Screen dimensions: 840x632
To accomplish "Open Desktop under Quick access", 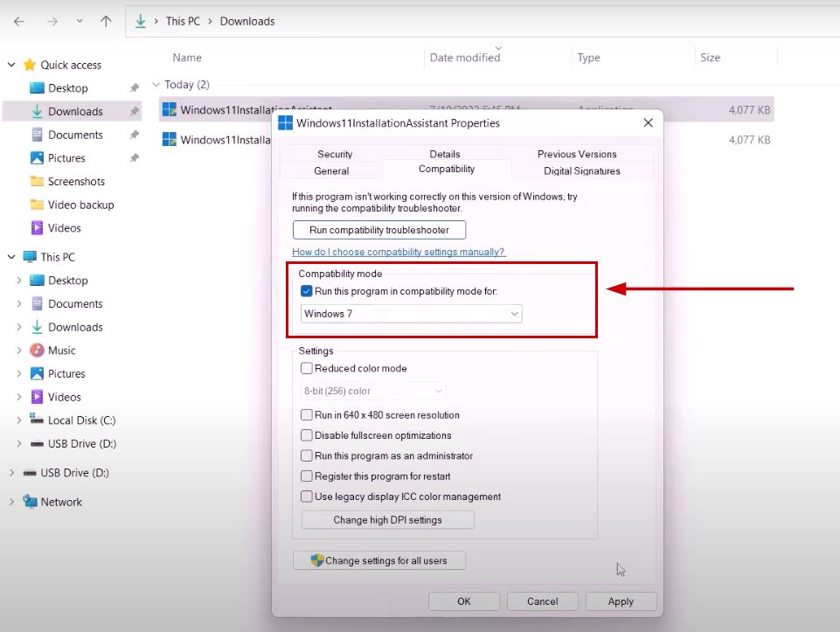I will point(67,87).
